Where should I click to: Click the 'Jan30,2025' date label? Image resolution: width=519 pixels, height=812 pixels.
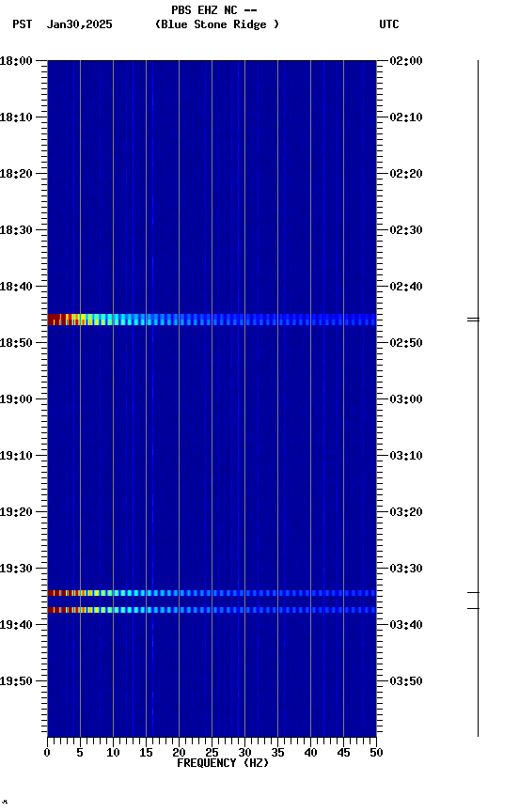point(79,24)
